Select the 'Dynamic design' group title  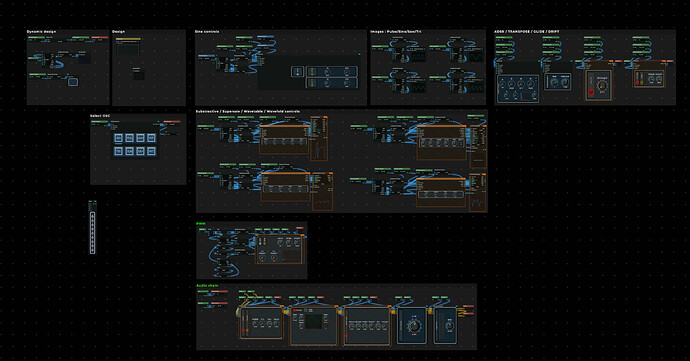41,32
